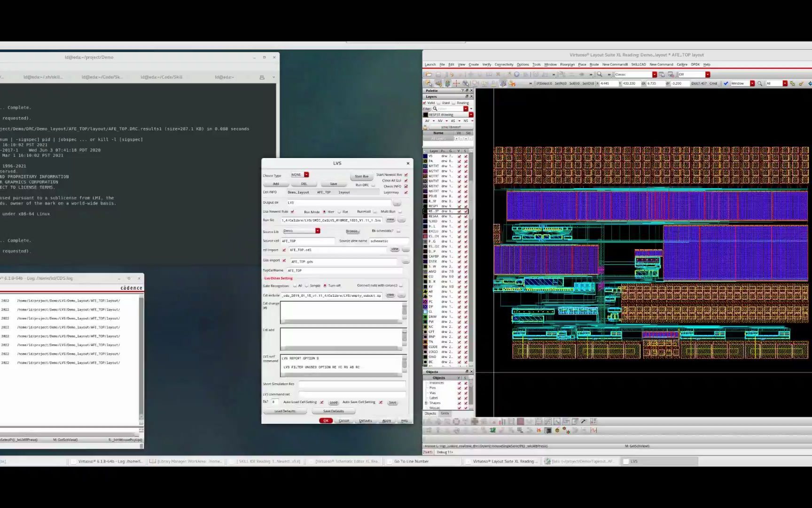Screen dimensions: 812x508
Task: Toggle Auto Load Cell Setting checkbox
Action: [x=322, y=402]
